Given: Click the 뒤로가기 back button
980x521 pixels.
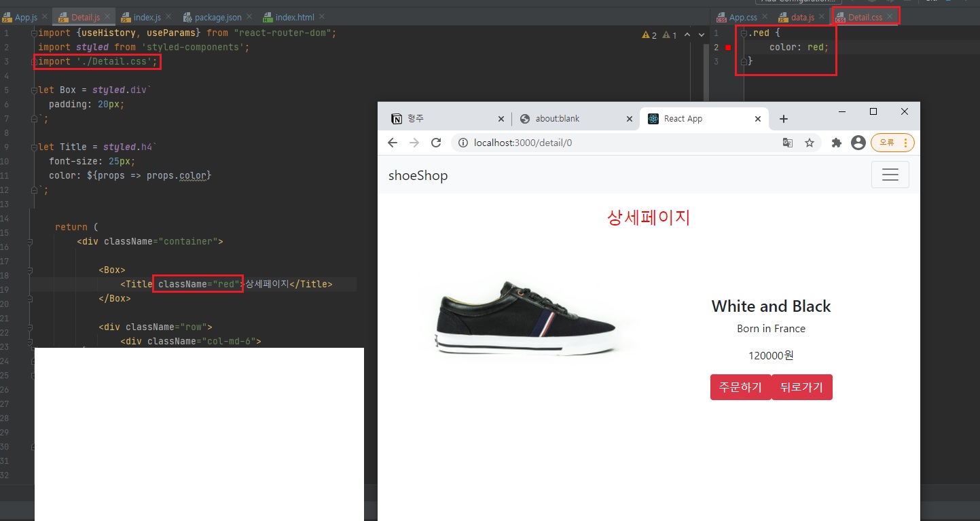Looking at the screenshot, I should pos(801,387).
